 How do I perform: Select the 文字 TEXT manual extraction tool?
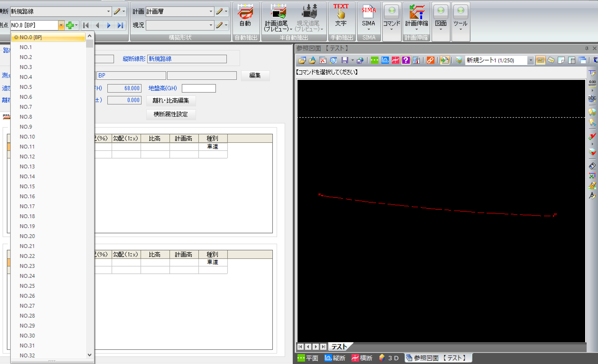341,15
